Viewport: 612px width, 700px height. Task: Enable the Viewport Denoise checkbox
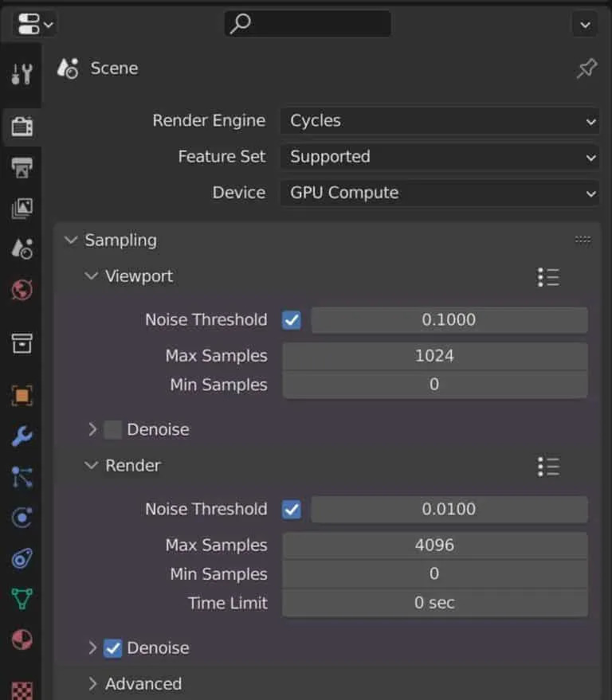click(x=113, y=430)
